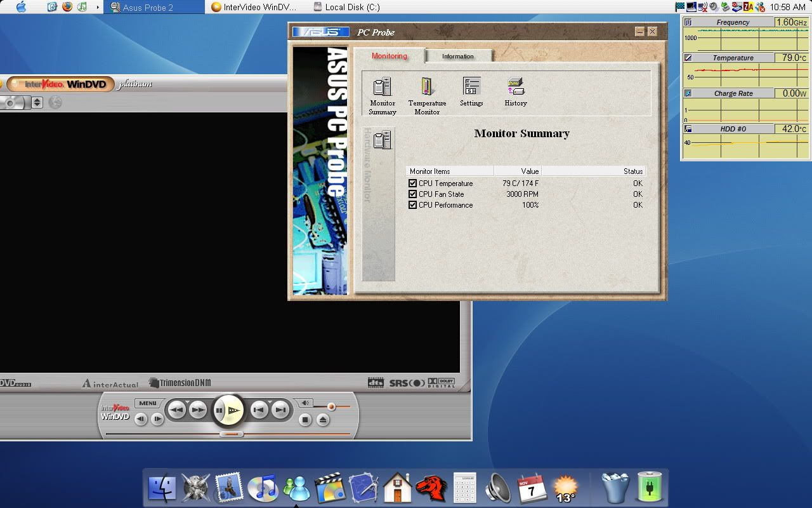Open the History icon in PC Probe
This screenshot has width=812, height=508.
click(516, 92)
